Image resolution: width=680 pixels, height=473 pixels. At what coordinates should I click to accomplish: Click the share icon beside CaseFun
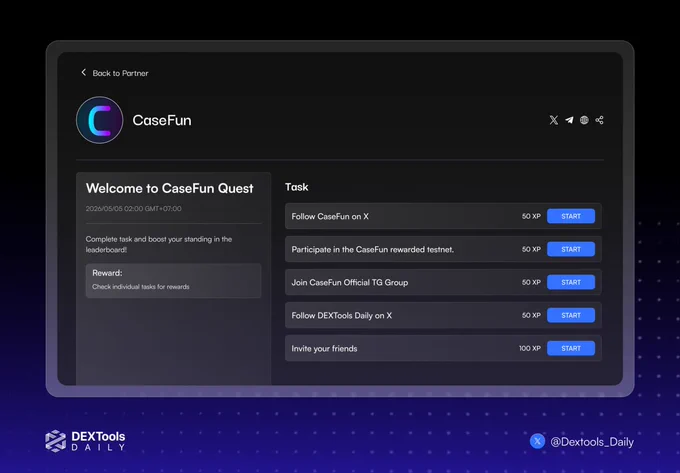pos(599,120)
